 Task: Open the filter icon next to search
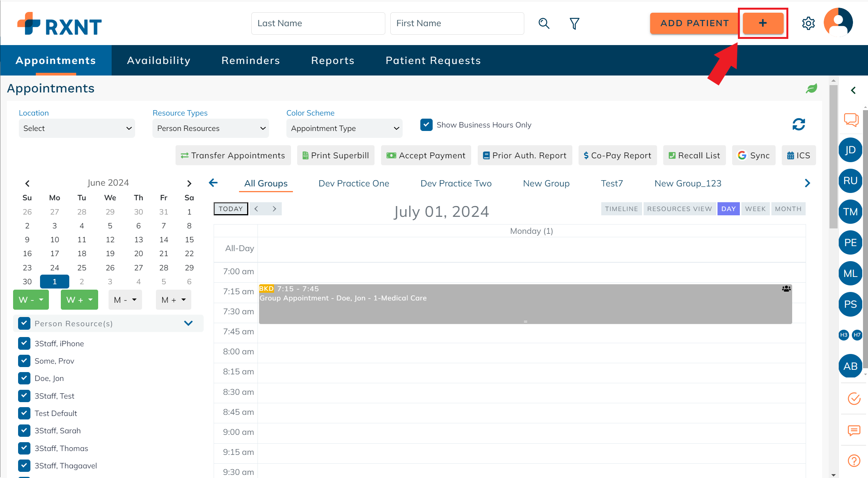[x=574, y=23]
